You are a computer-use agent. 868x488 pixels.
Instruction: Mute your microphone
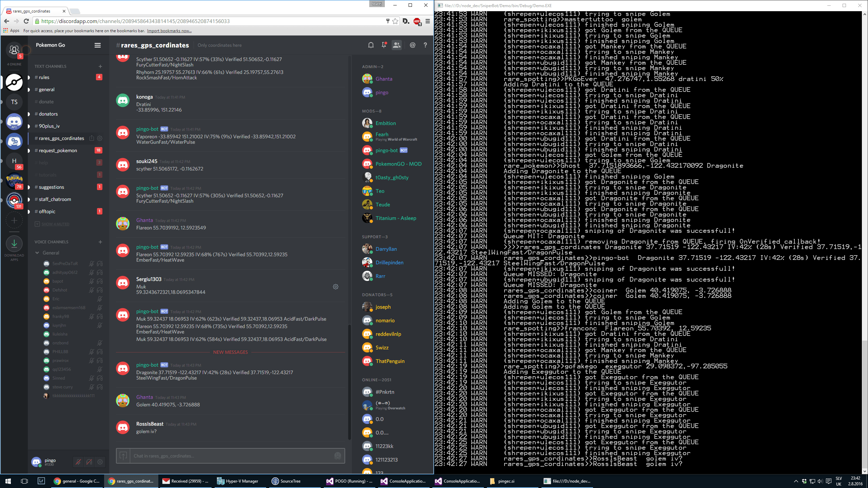pos(78,462)
